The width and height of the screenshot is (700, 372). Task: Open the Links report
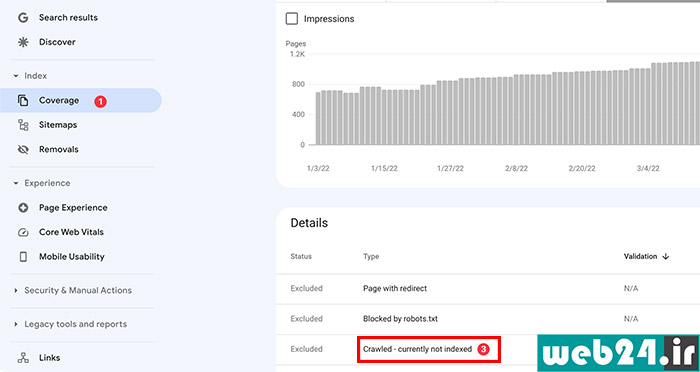50,358
